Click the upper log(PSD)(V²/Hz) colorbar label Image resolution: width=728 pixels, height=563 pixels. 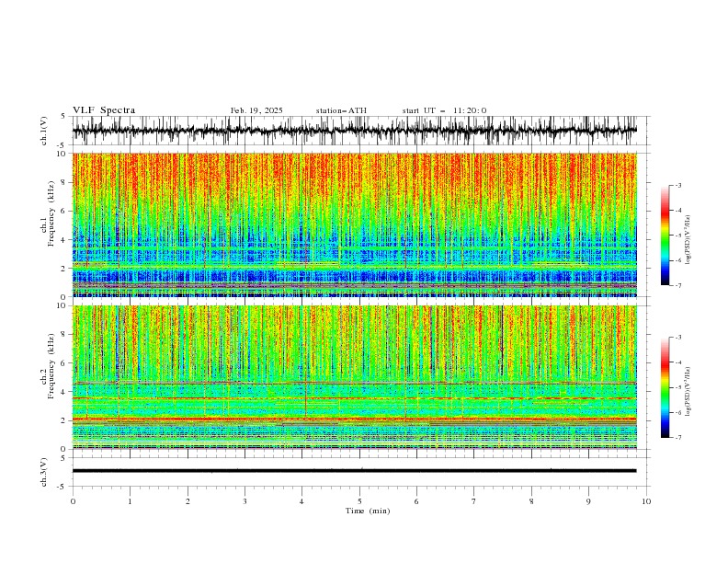688,240
